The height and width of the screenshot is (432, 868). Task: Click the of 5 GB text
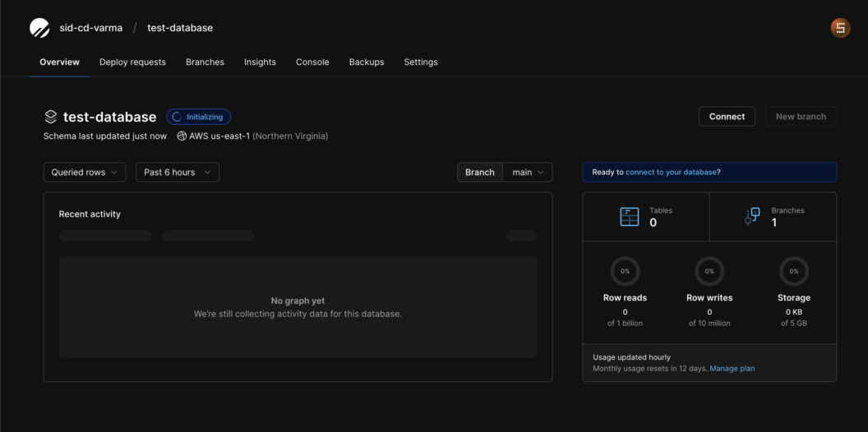point(794,323)
